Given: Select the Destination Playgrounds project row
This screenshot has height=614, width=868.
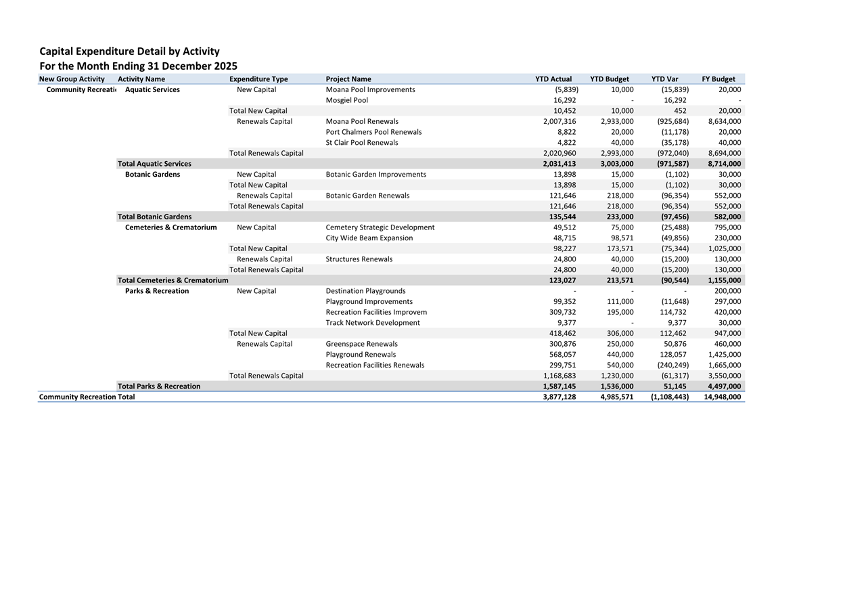Looking at the screenshot, I should coord(365,291).
